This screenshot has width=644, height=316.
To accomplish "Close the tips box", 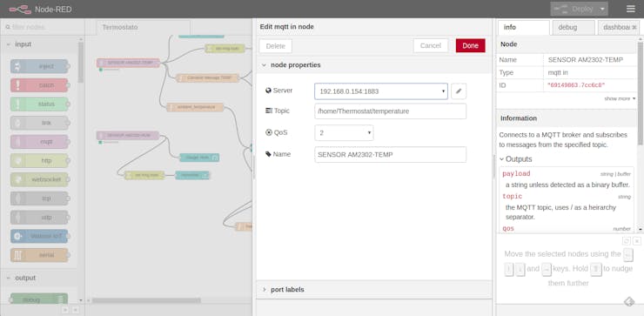I will [x=637, y=241].
